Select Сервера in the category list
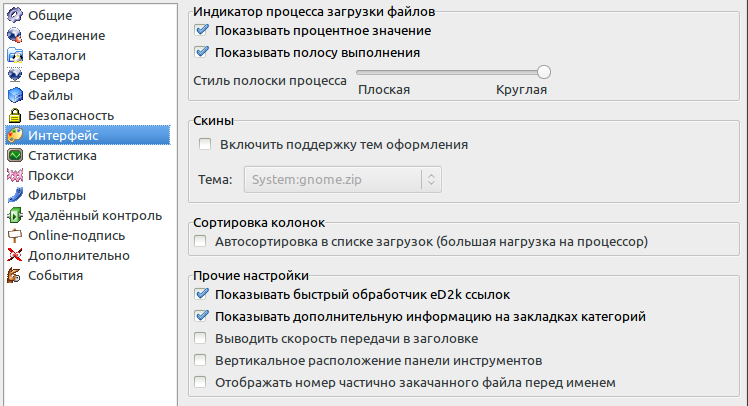Viewport: 748px width, 406px height. [x=54, y=75]
